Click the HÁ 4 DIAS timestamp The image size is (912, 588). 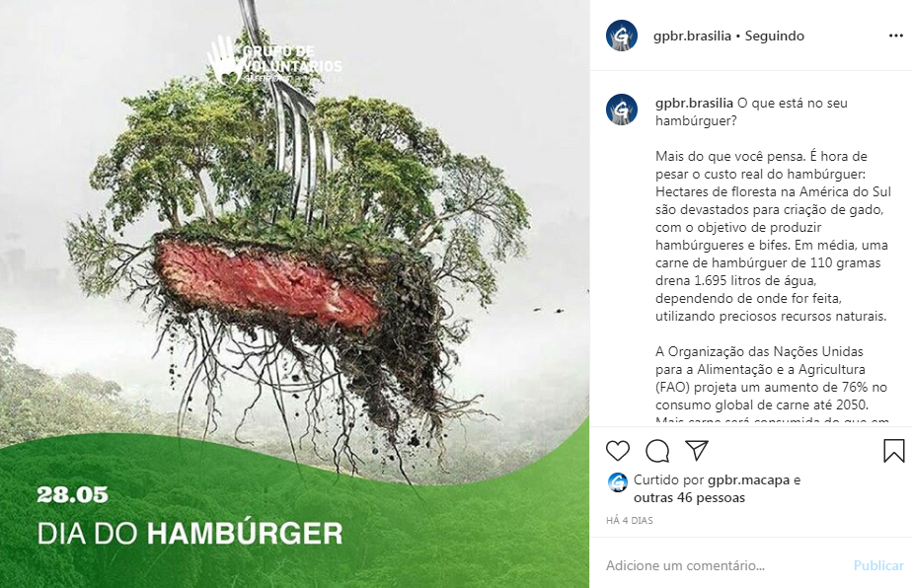tap(630, 521)
